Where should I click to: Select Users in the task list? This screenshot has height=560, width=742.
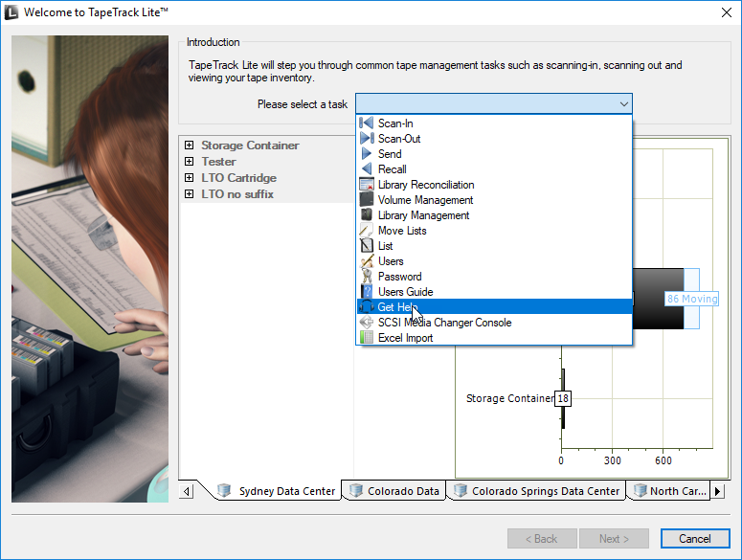(494, 261)
